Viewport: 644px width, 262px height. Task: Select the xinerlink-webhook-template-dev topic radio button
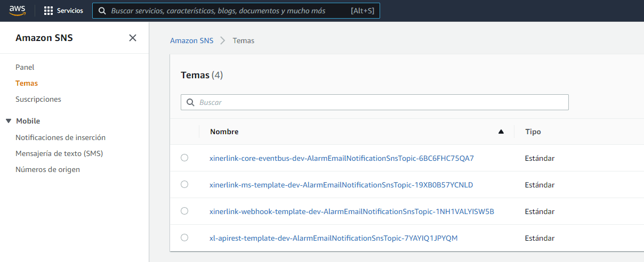point(184,211)
